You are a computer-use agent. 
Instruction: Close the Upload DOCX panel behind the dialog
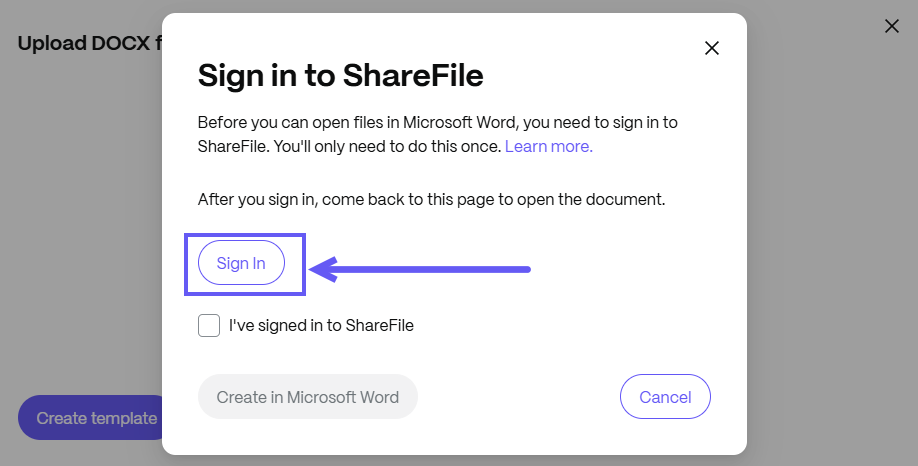(x=892, y=26)
